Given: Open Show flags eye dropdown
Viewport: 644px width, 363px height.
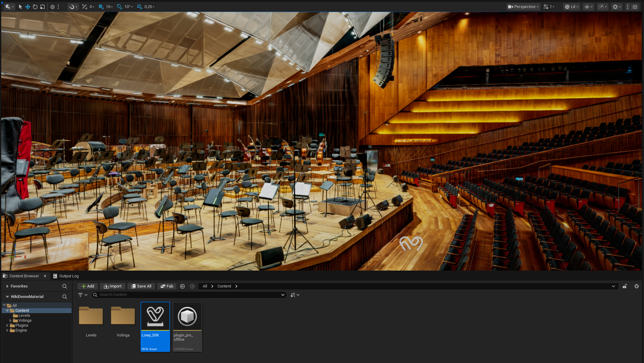Looking at the screenshot, I should point(589,7).
